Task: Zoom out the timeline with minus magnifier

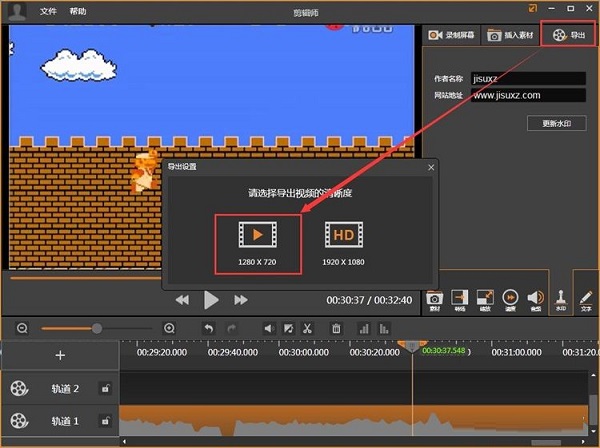Action: pyautogui.click(x=22, y=328)
